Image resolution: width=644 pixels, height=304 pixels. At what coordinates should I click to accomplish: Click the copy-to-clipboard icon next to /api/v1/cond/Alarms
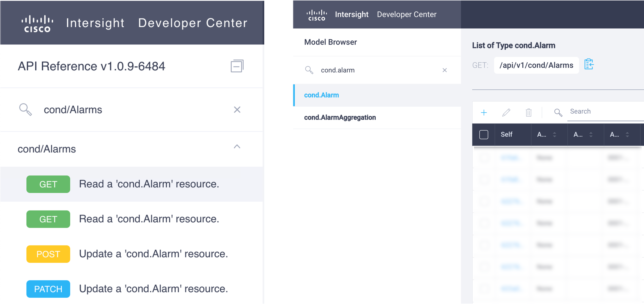coord(589,64)
